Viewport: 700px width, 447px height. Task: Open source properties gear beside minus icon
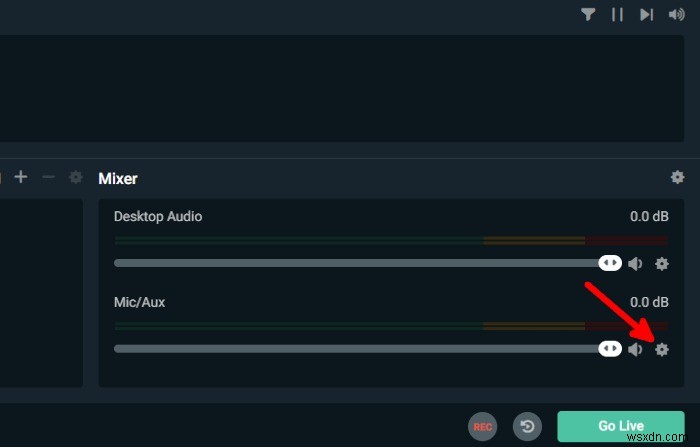pos(75,177)
